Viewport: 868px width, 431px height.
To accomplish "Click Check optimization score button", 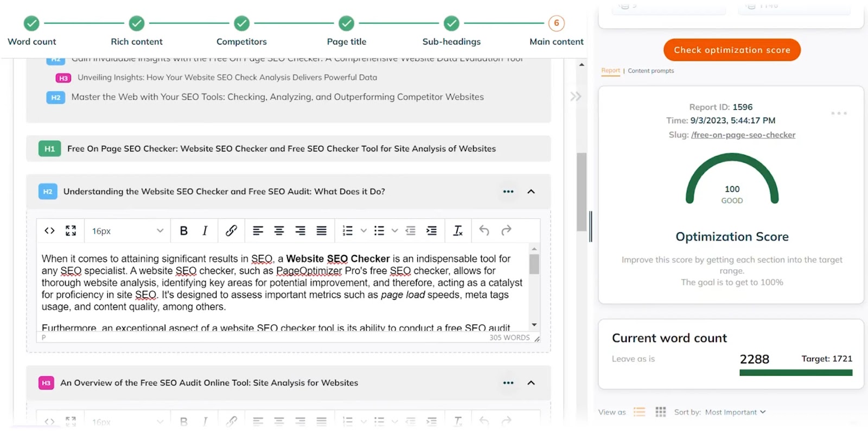I will click(731, 50).
